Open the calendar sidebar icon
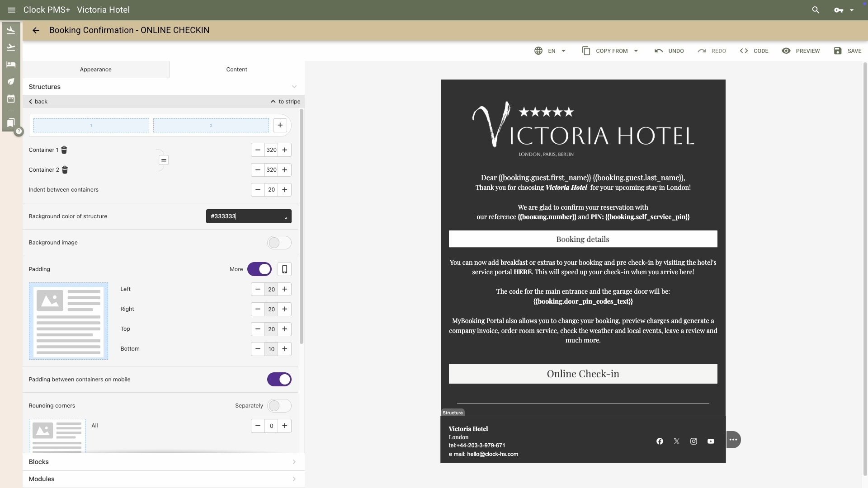The height and width of the screenshot is (488, 868). pos(11,99)
